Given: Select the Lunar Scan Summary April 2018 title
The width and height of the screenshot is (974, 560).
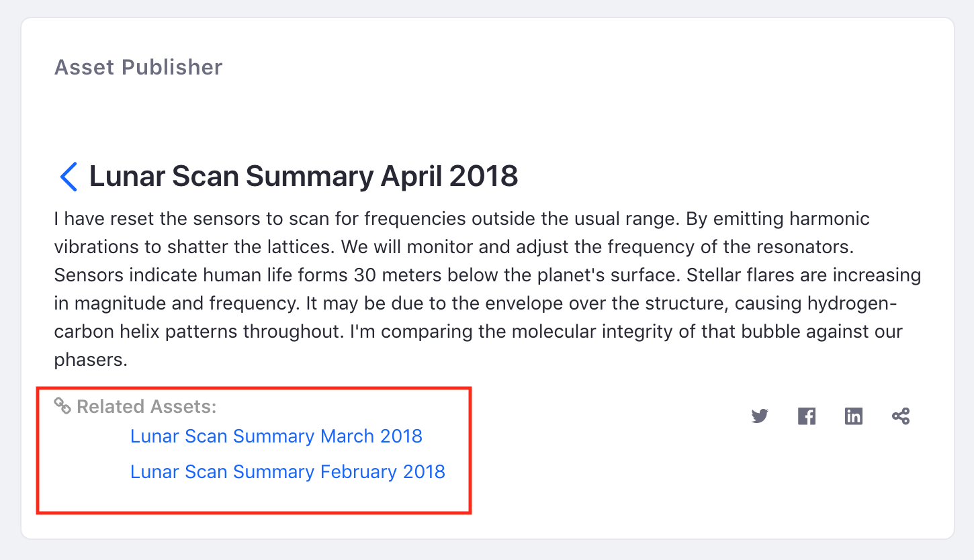Looking at the screenshot, I should coord(304,176).
